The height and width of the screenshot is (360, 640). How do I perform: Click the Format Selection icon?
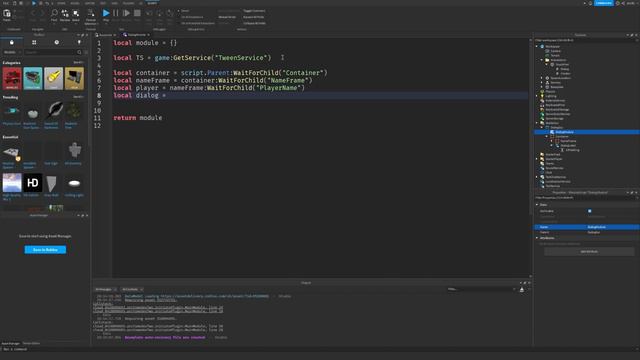tap(91, 13)
